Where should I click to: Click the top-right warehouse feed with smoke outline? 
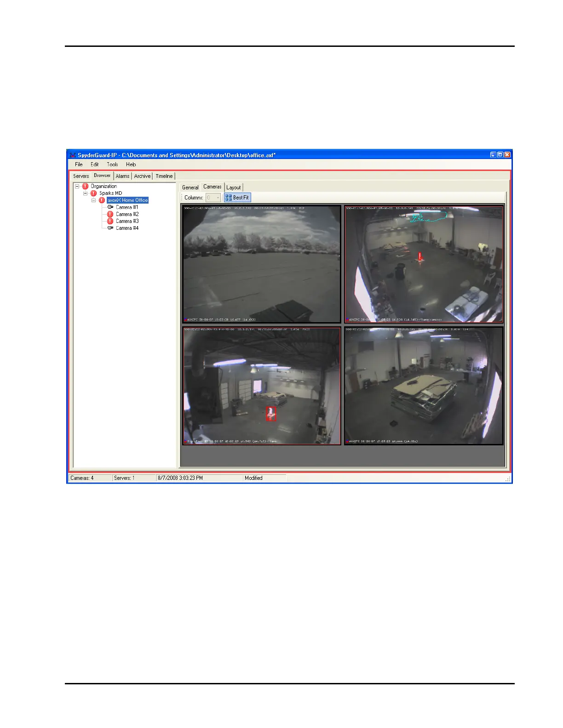pyautogui.click(x=424, y=264)
